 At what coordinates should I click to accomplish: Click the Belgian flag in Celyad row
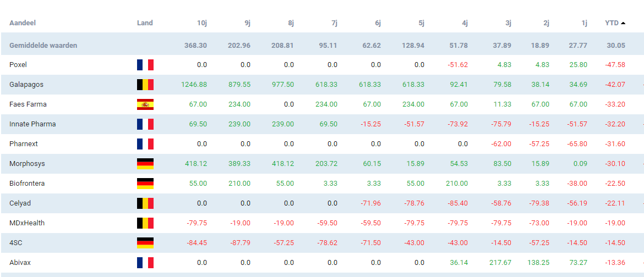(145, 203)
